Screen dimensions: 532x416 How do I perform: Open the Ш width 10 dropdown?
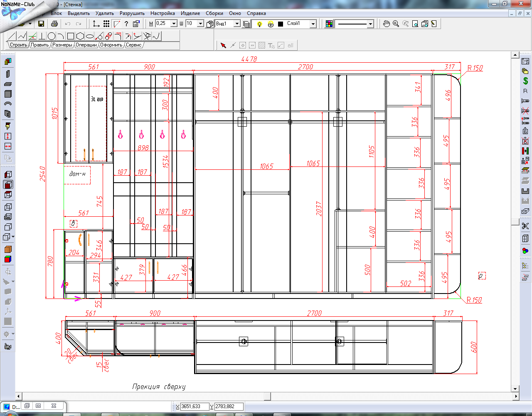pyautogui.click(x=200, y=24)
